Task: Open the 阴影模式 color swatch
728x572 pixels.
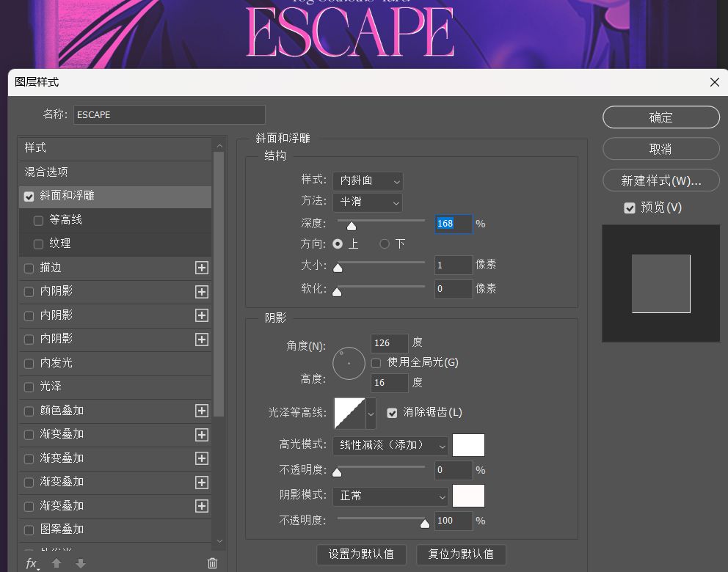Action: [x=468, y=496]
